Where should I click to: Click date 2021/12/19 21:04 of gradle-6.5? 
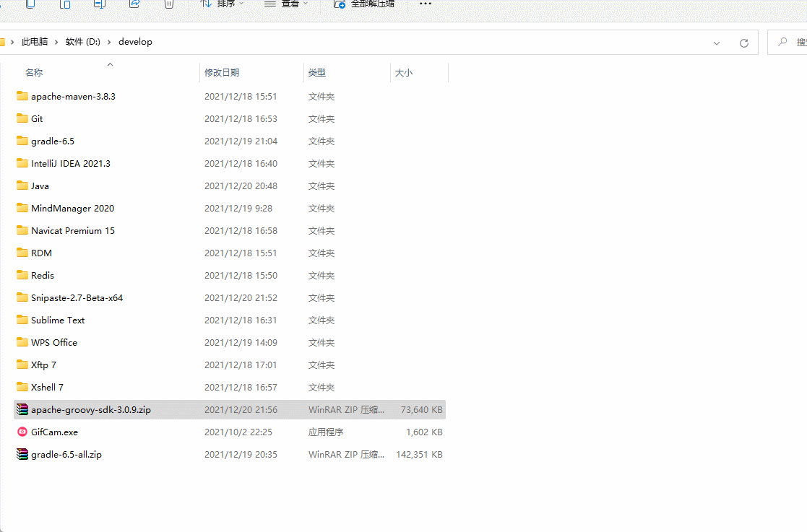click(241, 141)
